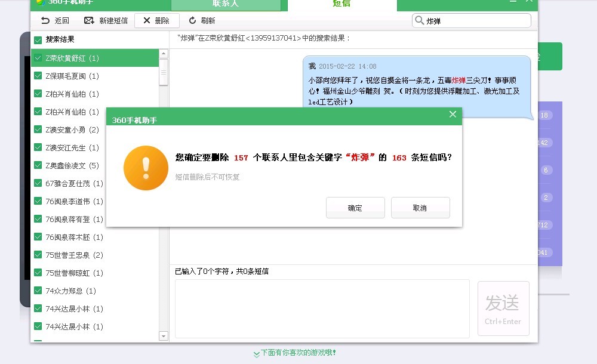Toggle the 75世誉王忠泉 checkbox
Image resolution: width=597 pixels, height=364 pixels.
pos(38,255)
